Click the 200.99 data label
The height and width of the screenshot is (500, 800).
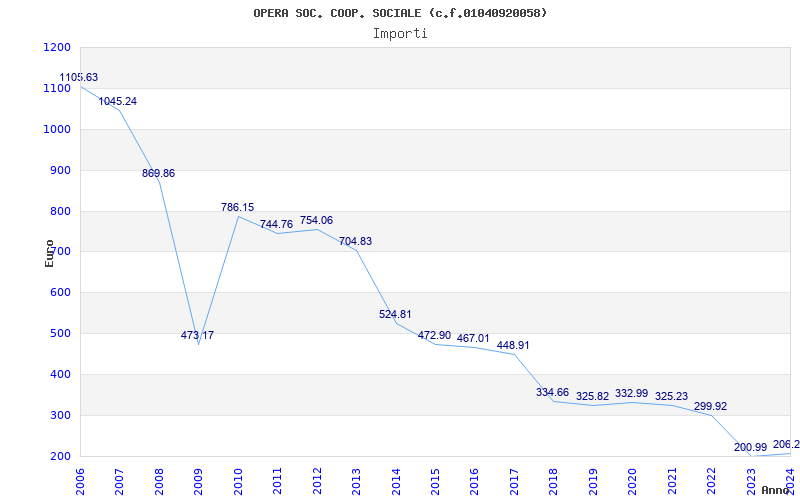click(x=751, y=447)
